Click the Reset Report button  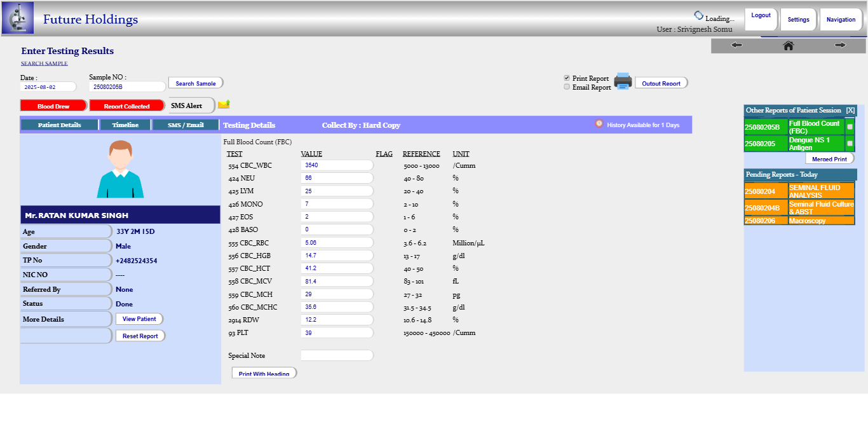(140, 336)
